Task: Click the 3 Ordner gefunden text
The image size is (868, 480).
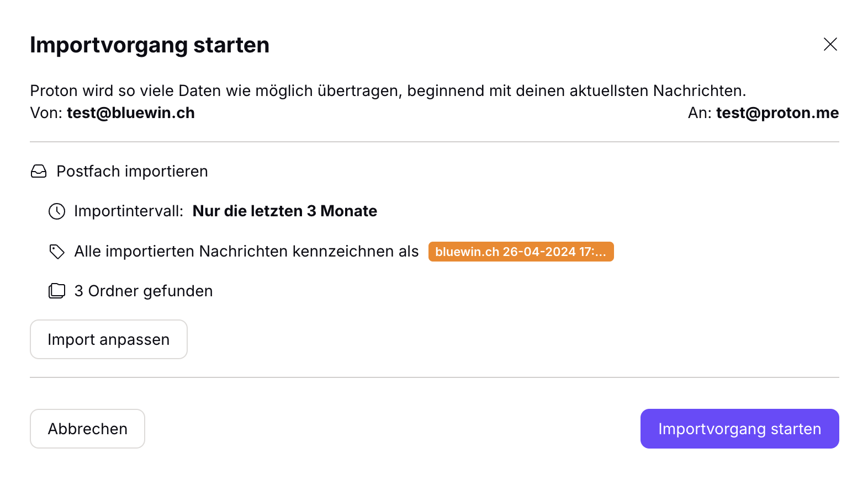Action: coord(144,291)
